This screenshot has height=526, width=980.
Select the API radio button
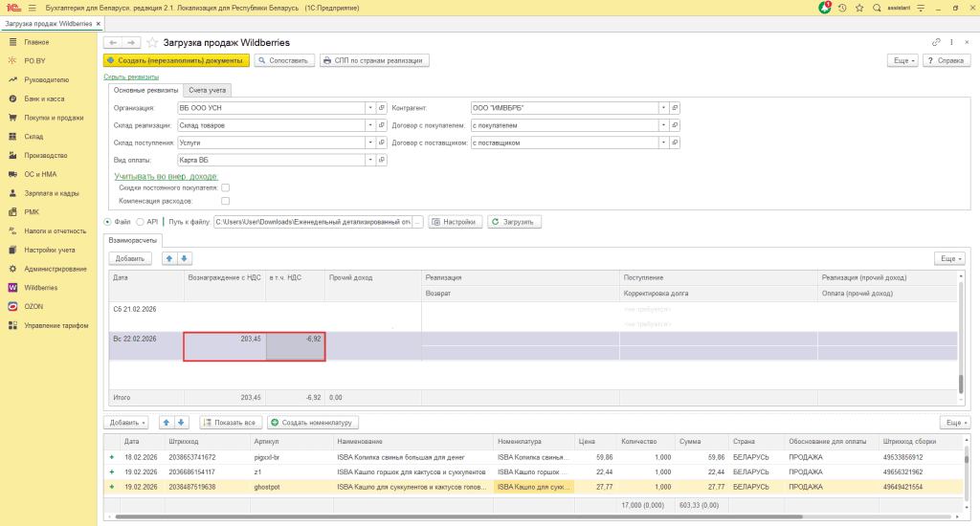coord(141,222)
